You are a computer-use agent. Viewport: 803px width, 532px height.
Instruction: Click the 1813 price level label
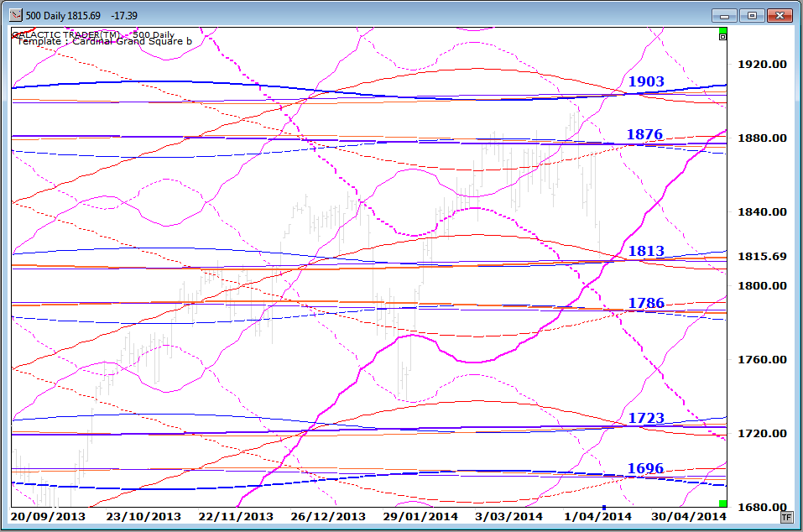[646, 251]
